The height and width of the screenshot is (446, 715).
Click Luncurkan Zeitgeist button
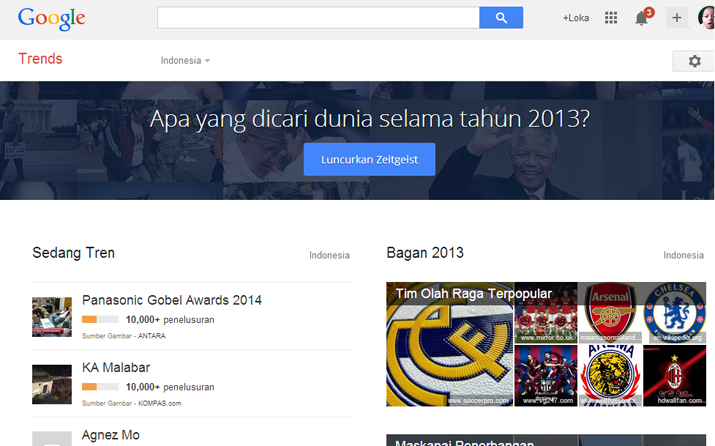coord(369,159)
